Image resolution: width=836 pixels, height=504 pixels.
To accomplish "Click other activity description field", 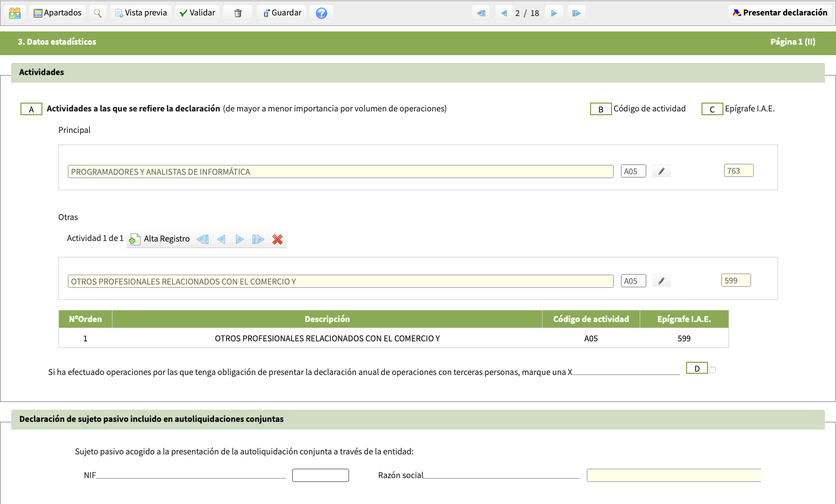I will [x=341, y=281].
